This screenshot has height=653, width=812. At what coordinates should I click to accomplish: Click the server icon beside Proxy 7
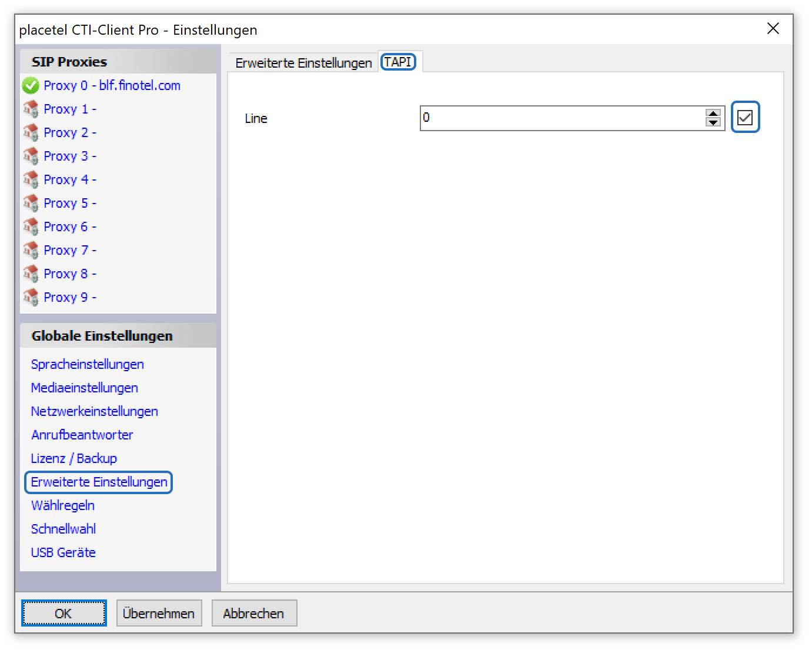coord(31,251)
